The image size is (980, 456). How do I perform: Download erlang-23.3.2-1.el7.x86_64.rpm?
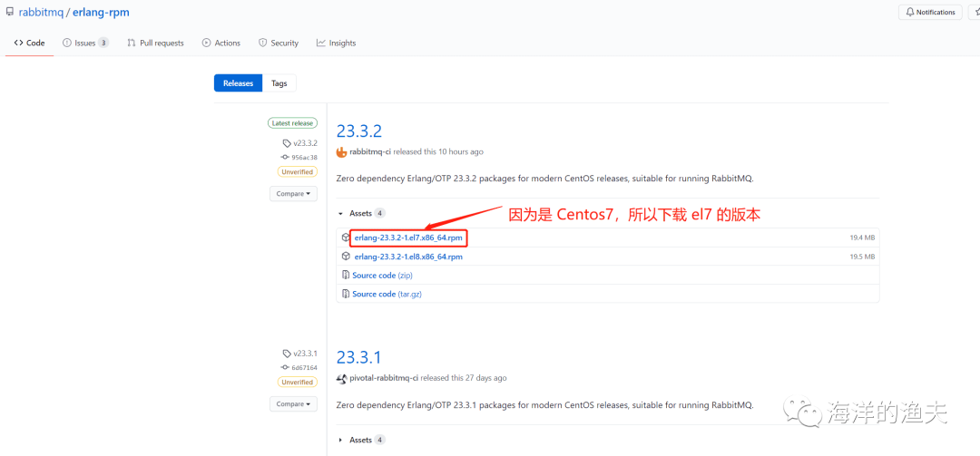[408, 238]
